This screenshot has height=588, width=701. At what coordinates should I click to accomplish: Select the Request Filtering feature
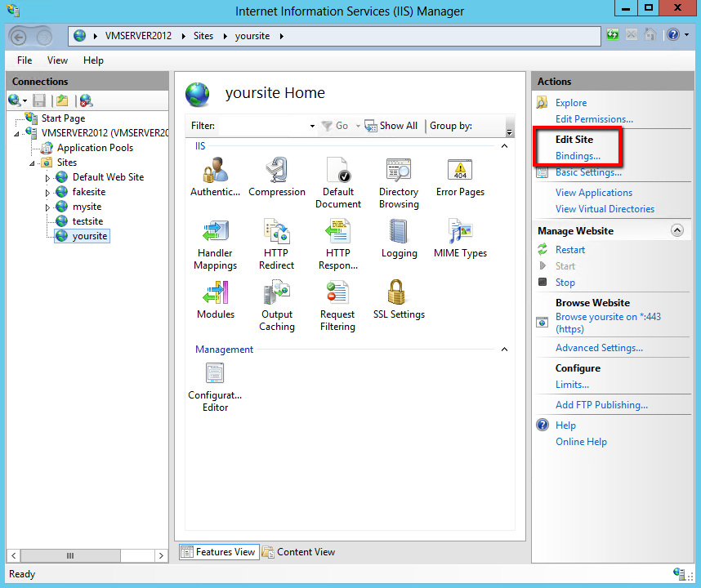point(337,292)
